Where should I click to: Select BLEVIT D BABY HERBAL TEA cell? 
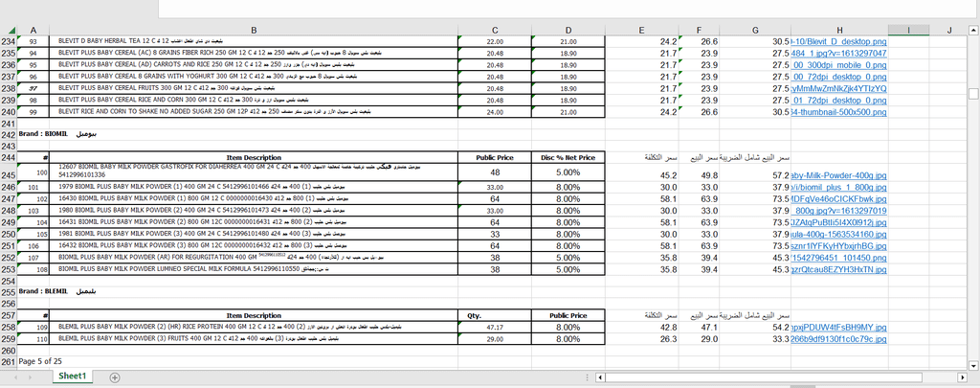pyautogui.click(x=253, y=41)
